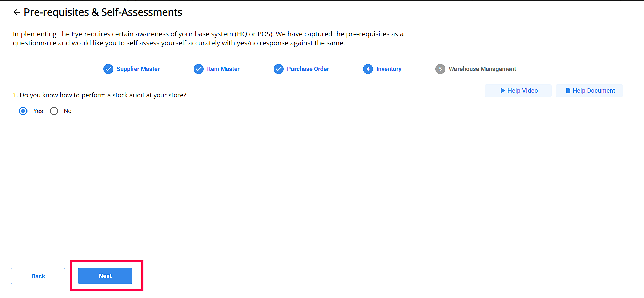
Task: Click the Supplier Master checkmark step icon
Action: [108, 69]
